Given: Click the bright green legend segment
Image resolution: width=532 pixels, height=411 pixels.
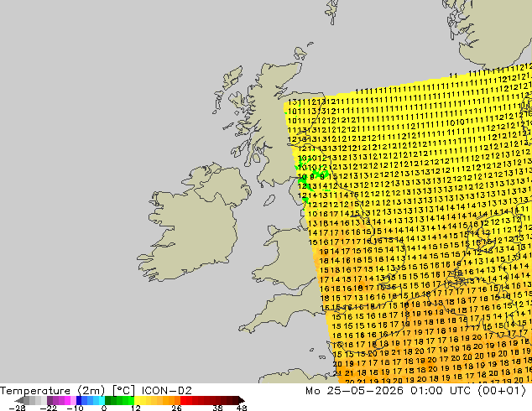Looking at the screenshot, I should pyautogui.click(x=131, y=400).
